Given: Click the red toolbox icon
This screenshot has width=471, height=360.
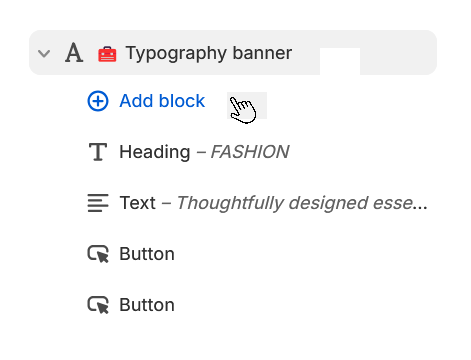Looking at the screenshot, I should click(x=107, y=54).
